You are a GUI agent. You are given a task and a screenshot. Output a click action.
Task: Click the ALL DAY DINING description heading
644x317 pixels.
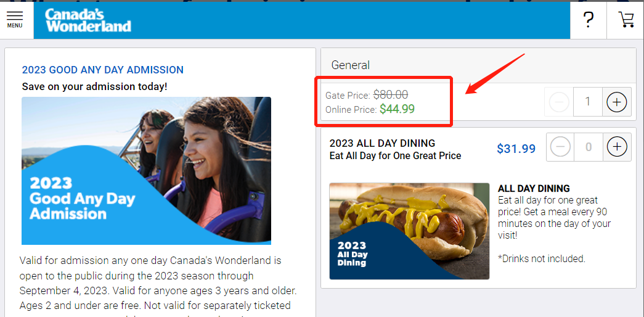point(534,189)
